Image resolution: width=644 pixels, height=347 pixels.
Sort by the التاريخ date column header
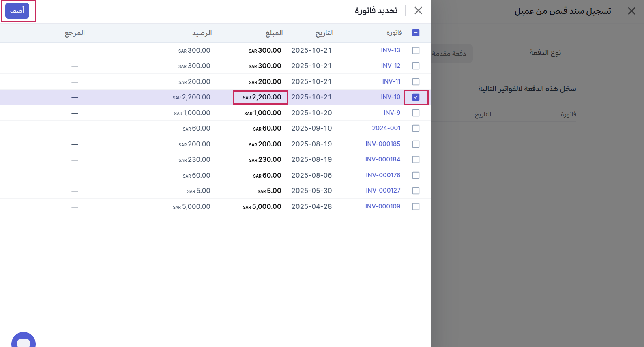324,33
